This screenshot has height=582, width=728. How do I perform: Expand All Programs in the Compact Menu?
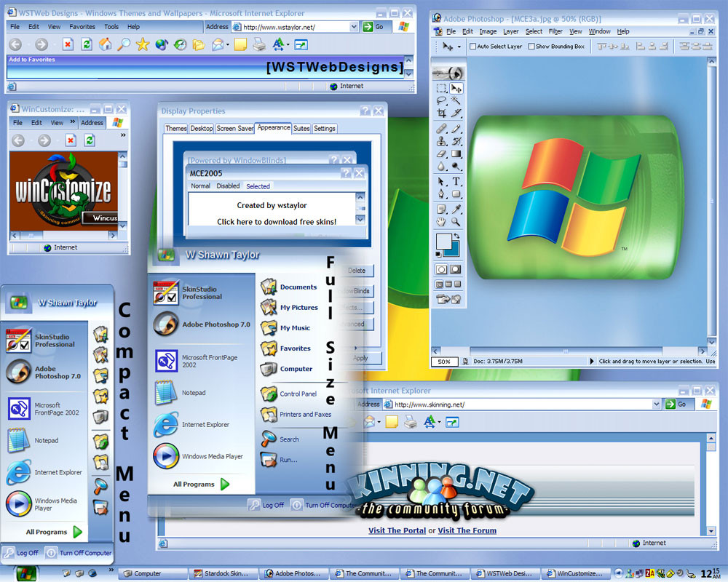(54, 532)
